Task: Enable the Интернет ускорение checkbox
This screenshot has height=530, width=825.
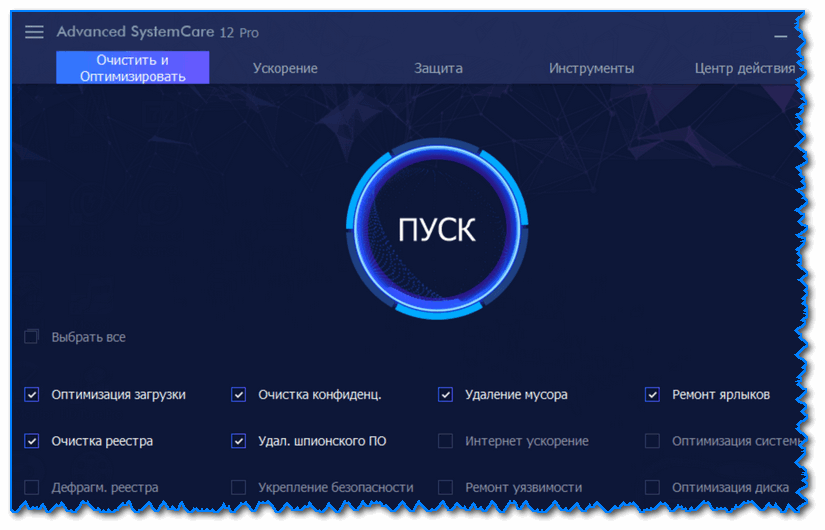Action: pos(445,441)
